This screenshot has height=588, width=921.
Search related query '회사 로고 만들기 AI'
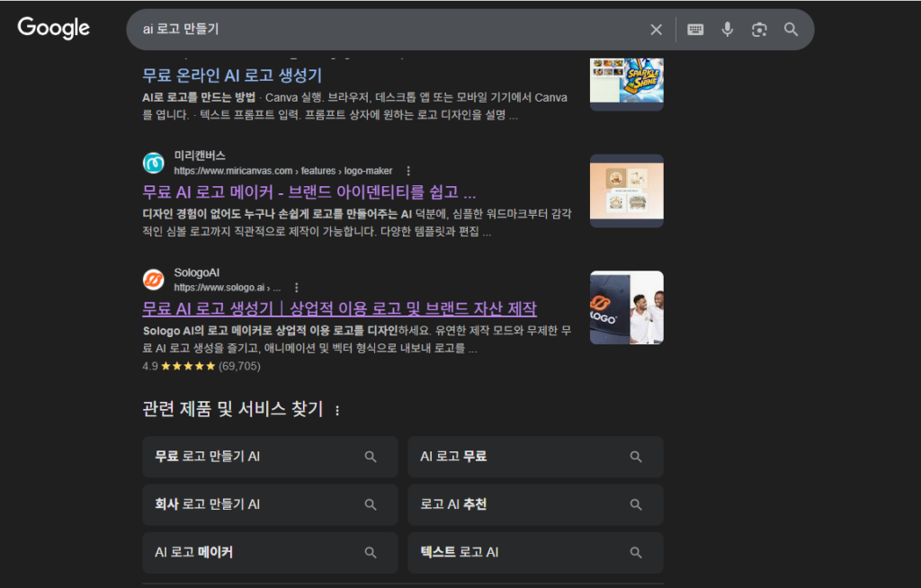[x=270, y=504]
